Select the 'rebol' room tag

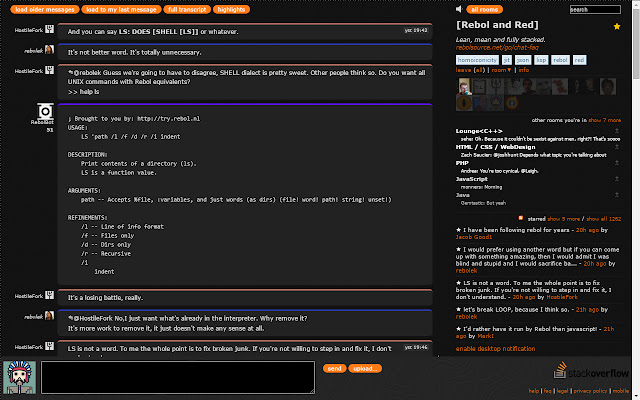click(x=560, y=60)
